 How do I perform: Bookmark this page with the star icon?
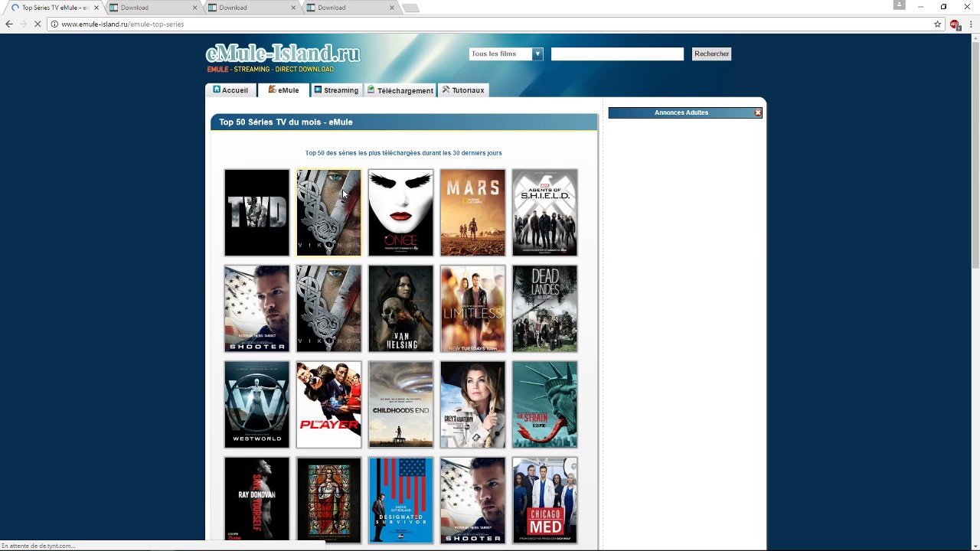(937, 24)
